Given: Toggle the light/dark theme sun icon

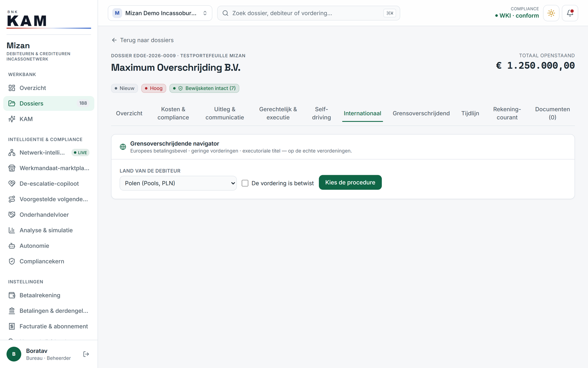Looking at the screenshot, I should coord(551,13).
